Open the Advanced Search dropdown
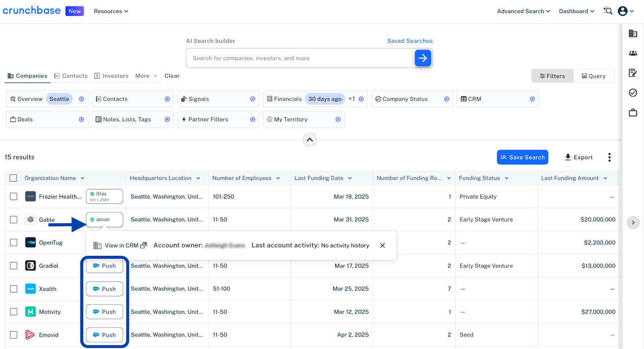Image resolution: width=644 pixels, height=349 pixels. click(523, 11)
